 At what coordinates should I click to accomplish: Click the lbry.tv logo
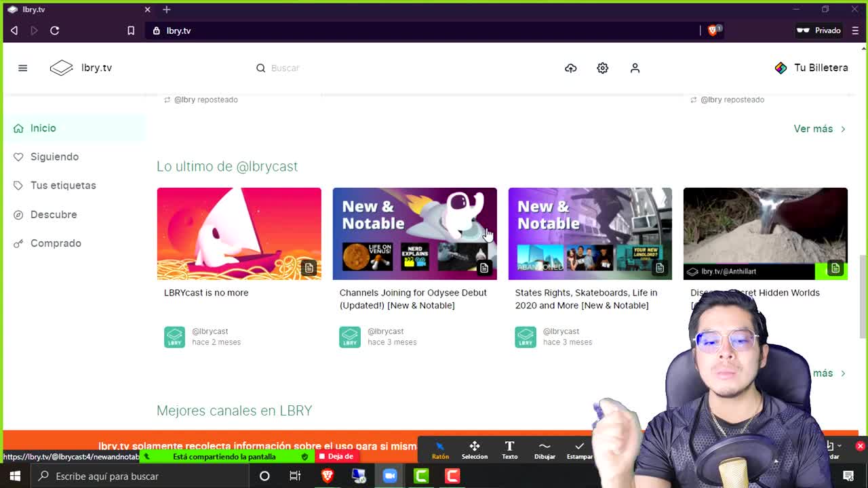tap(81, 68)
